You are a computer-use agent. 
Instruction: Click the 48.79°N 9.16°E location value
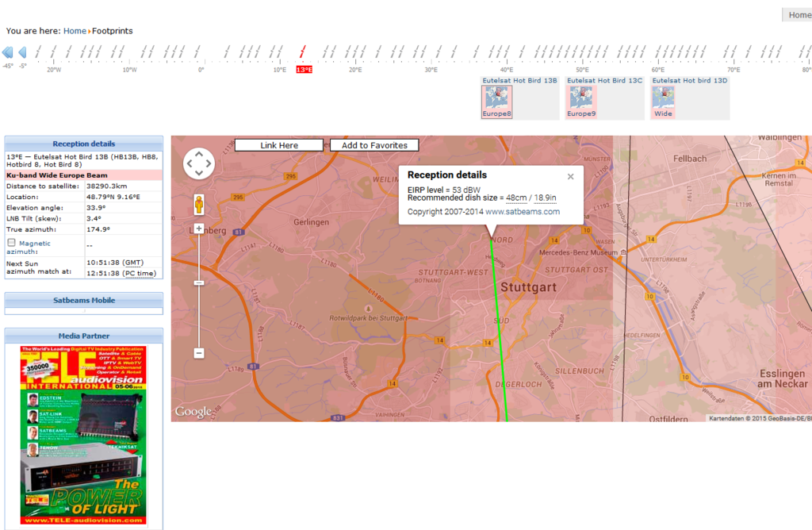point(113,196)
